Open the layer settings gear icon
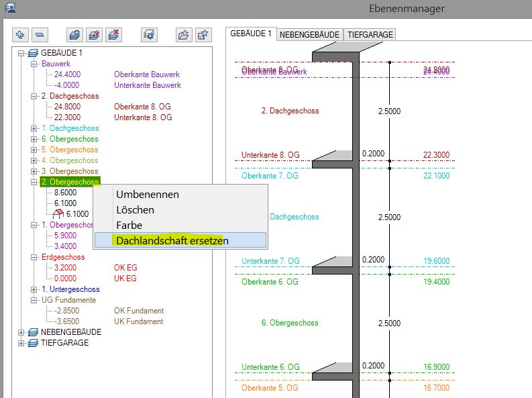This screenshot has height=398, width=532. click(150, 34)
